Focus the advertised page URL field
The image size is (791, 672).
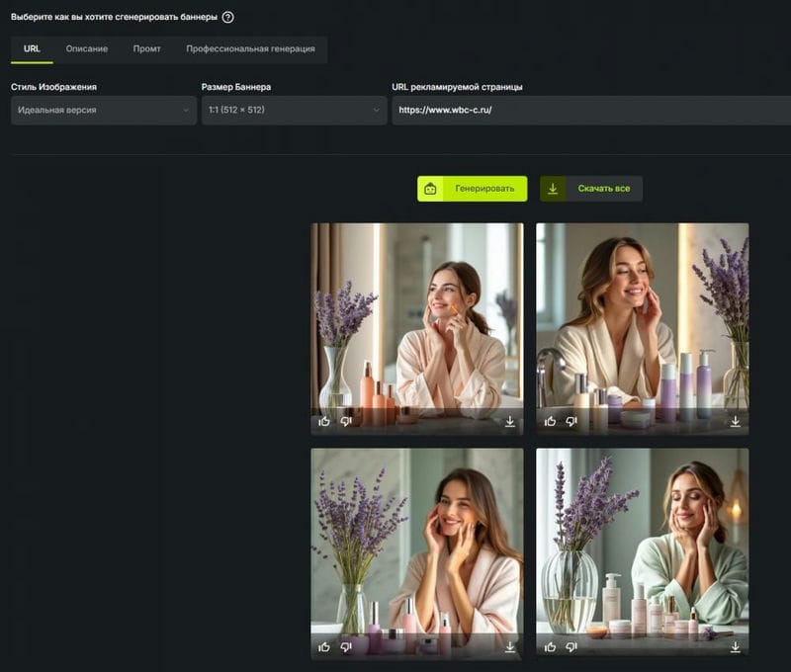(591, 110)
